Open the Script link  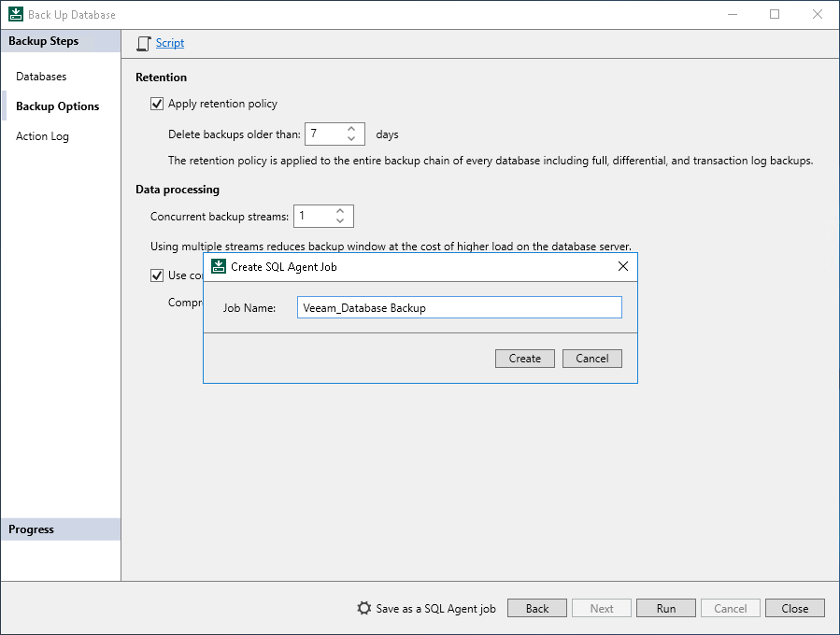[171, 43]
